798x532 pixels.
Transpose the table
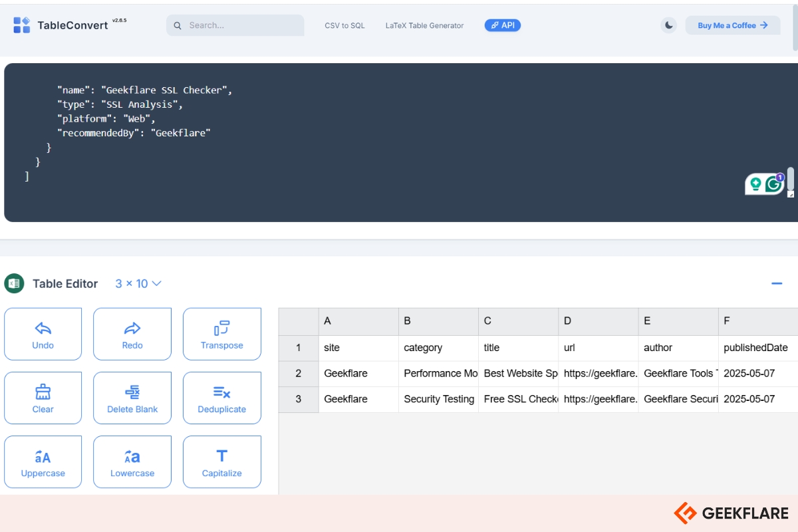click(x=222, y=334)
